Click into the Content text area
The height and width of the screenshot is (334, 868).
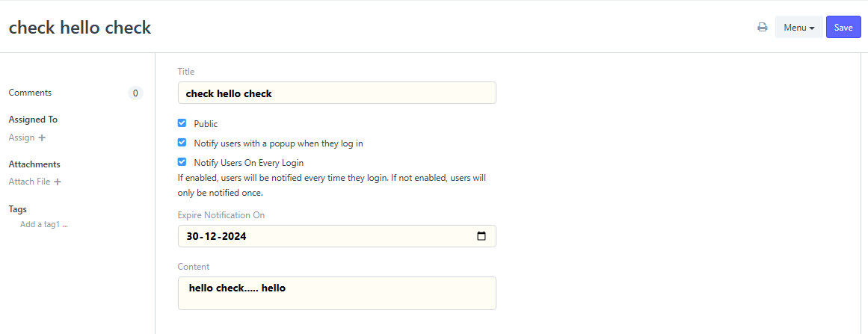pyautogui.click(x=336, y=293)
